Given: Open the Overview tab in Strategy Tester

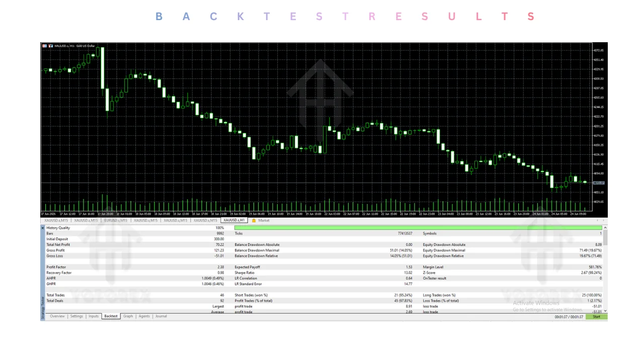Looking at the screenshot, I should pyautogui.click(x=57, y=316).
